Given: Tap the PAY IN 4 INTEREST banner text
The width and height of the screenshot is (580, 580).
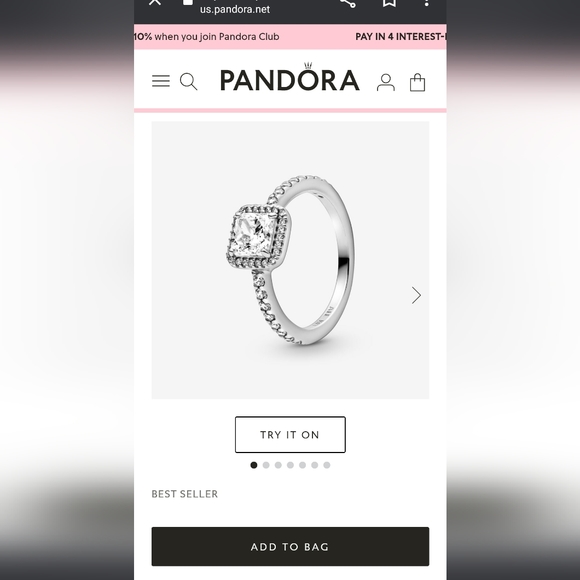Looking at the screenshot, I should tap(401, 37).
